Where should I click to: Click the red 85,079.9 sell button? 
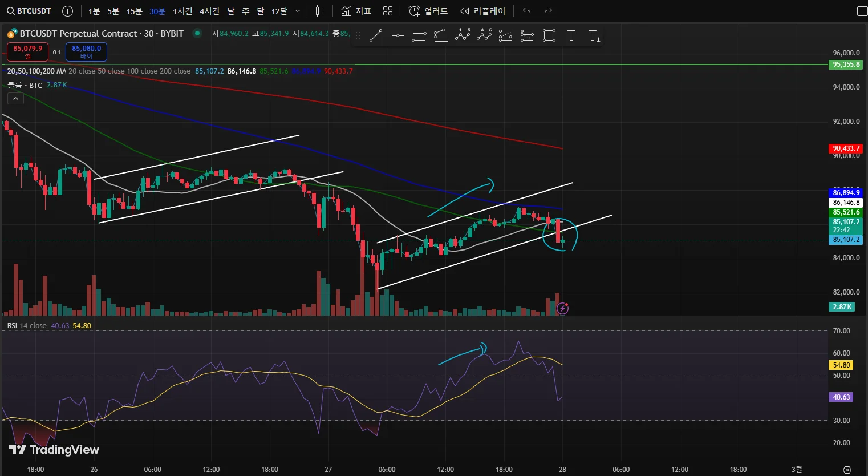[x=27, y=52]
